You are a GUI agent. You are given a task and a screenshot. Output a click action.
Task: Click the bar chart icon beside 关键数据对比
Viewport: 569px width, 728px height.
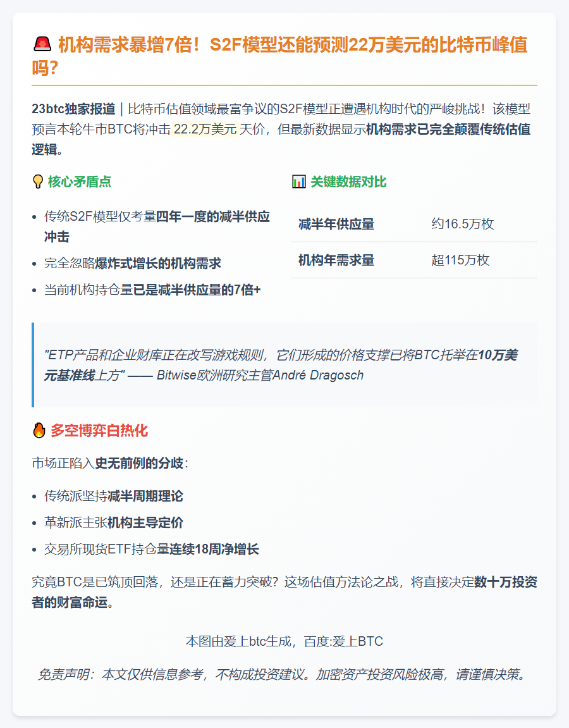point(298,182)
